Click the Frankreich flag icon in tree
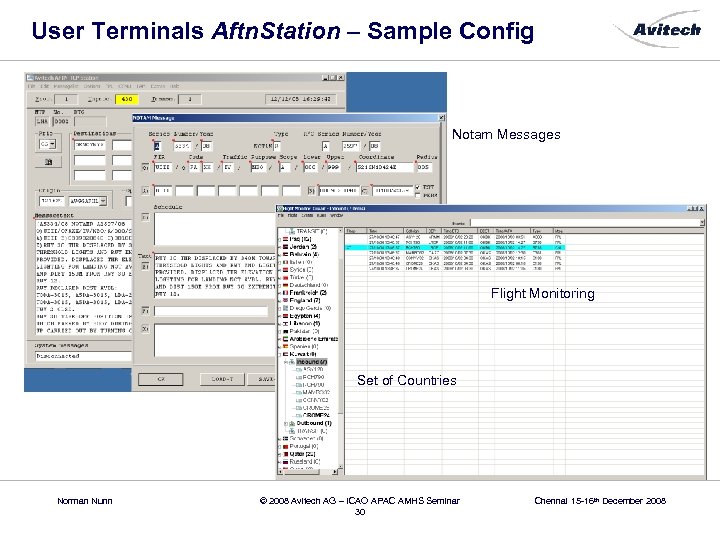 pos(286,292)
